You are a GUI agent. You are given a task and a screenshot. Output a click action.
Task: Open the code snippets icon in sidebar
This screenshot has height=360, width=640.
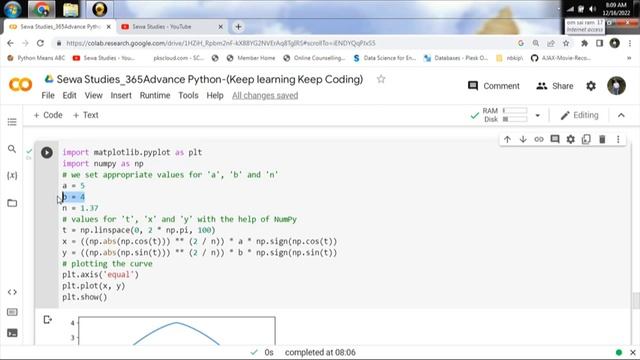(12, 292)
